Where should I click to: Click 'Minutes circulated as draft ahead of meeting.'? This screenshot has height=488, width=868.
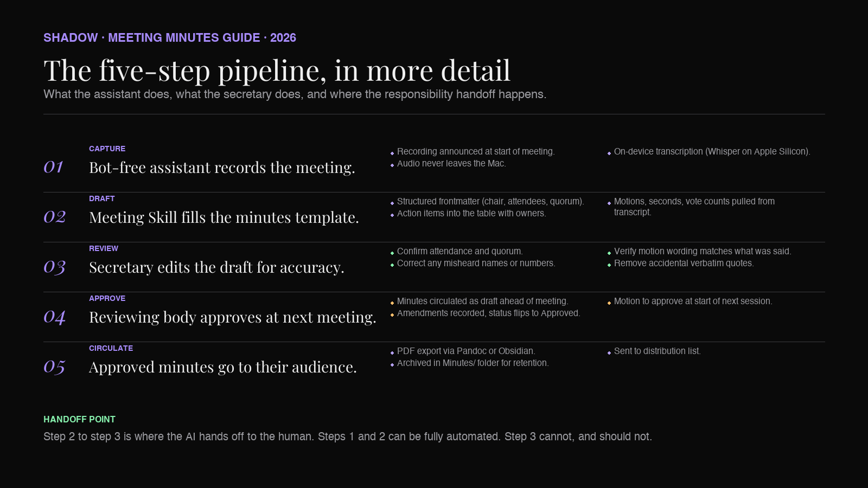482,301
